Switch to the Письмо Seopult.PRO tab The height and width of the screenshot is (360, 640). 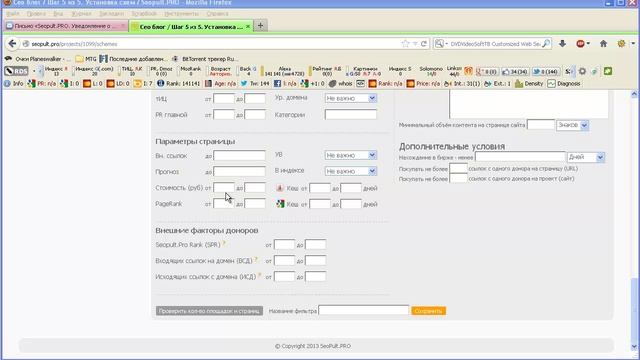[65, 26]
